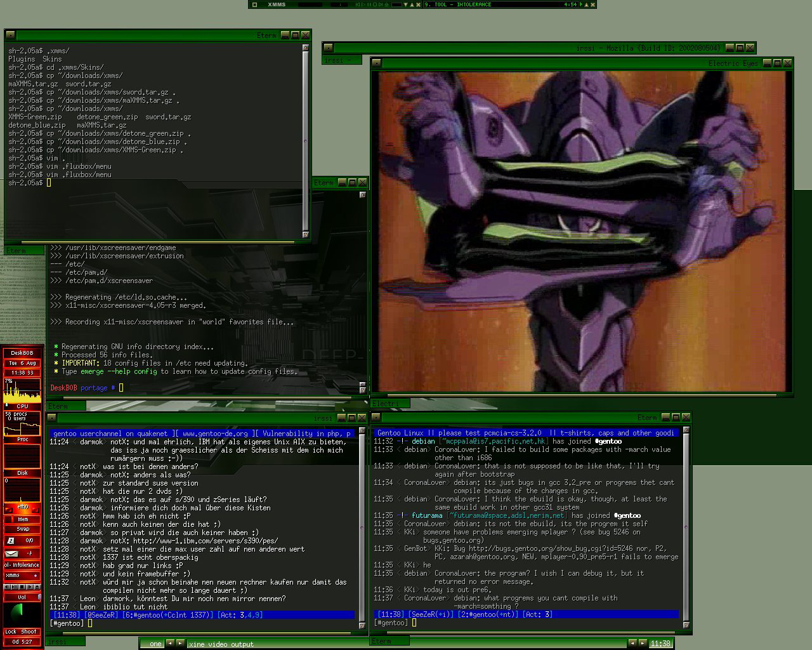Toggle sticky button on Electric Eyes window

tap(377, 63)
